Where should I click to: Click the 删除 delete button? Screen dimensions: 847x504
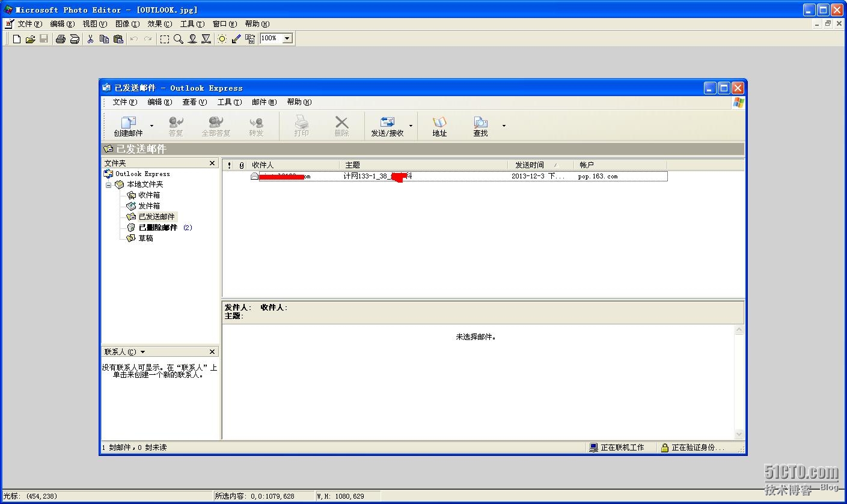tap(341, 126)
